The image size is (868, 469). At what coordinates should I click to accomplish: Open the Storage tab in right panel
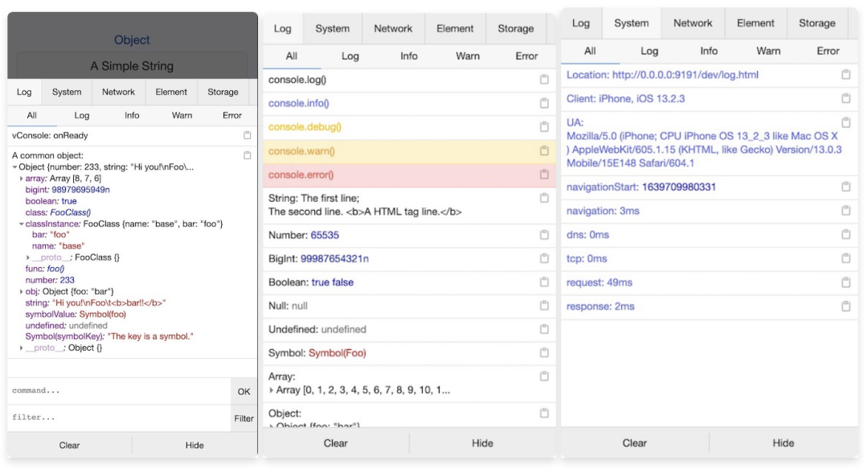(817, 23)
